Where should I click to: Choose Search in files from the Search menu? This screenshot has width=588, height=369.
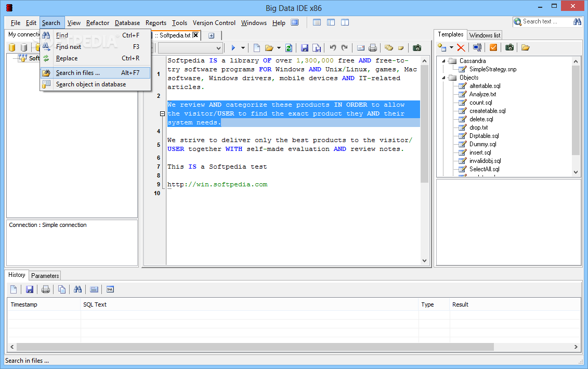click(x=95, y=73)
